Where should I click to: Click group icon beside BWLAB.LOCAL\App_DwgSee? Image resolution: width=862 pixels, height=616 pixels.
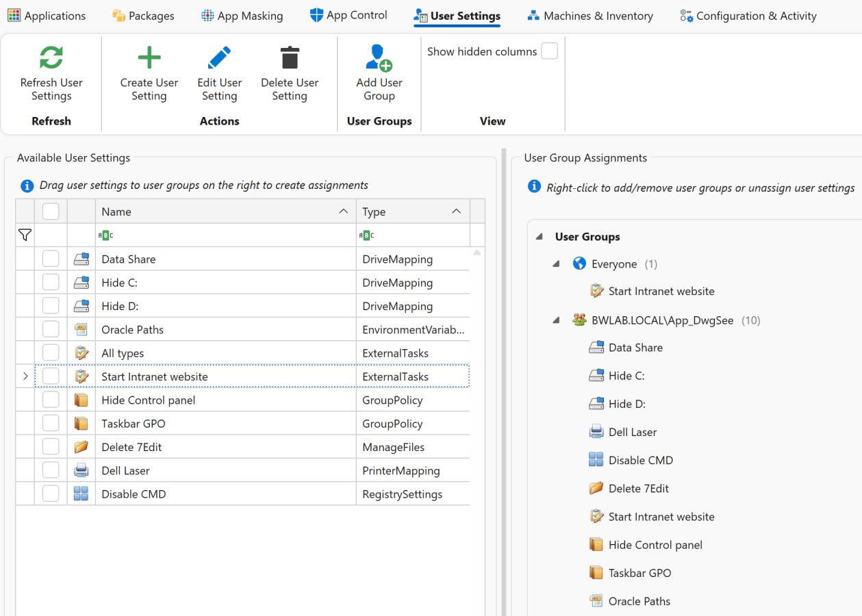pyautogui.click(x=579, y=320)
